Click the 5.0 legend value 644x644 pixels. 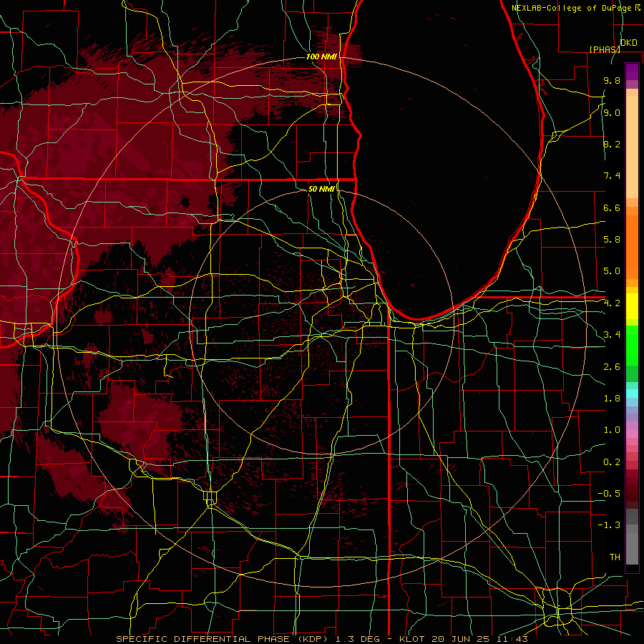tap(612, 271)
